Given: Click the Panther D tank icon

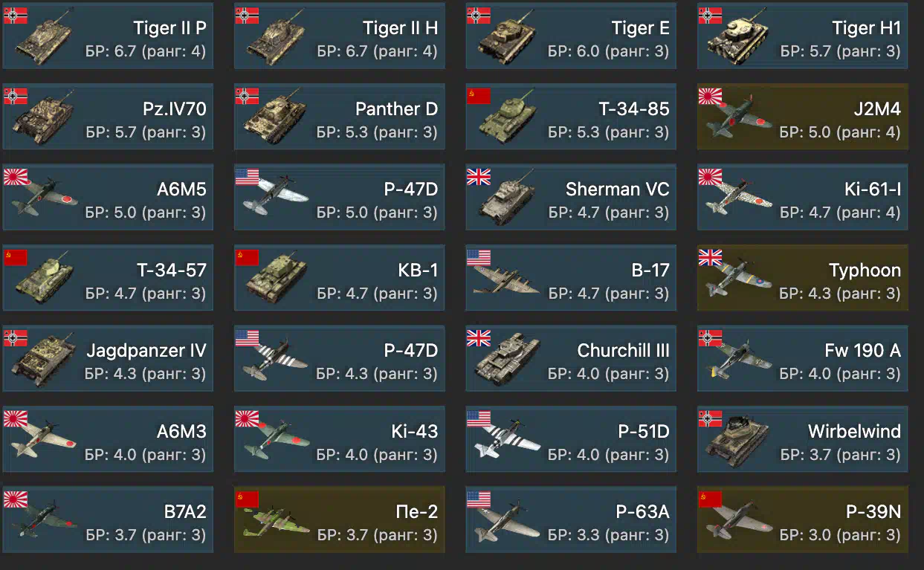Looking at the screenshot, I should pos(277,119).
